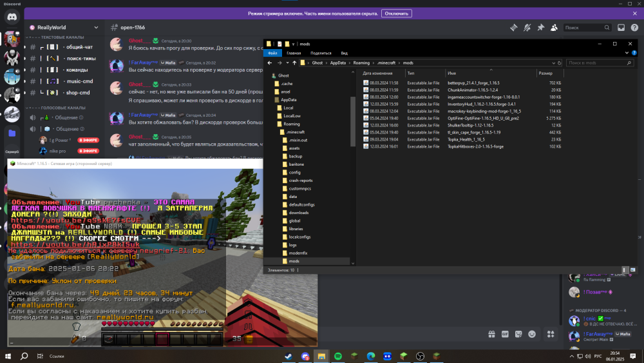This screenshot has height=363, width=644.
Task: Open the blue server folder icon
Action: tap(12, 133)
